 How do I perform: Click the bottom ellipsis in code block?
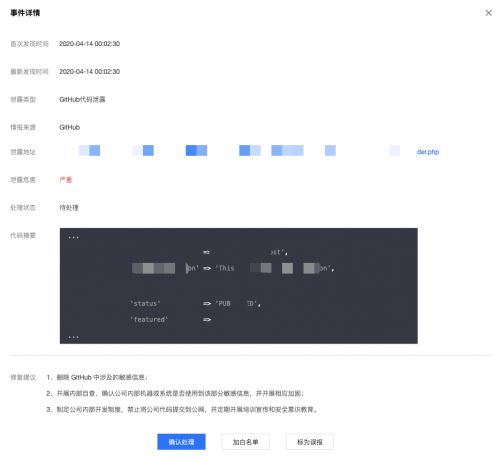pos(73,337)
